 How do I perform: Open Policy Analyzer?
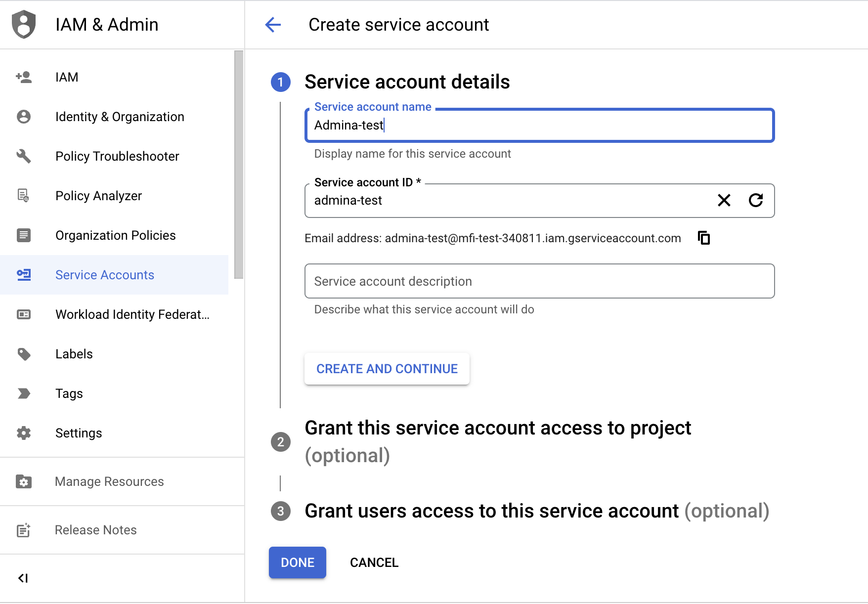(x=114, y=196)
